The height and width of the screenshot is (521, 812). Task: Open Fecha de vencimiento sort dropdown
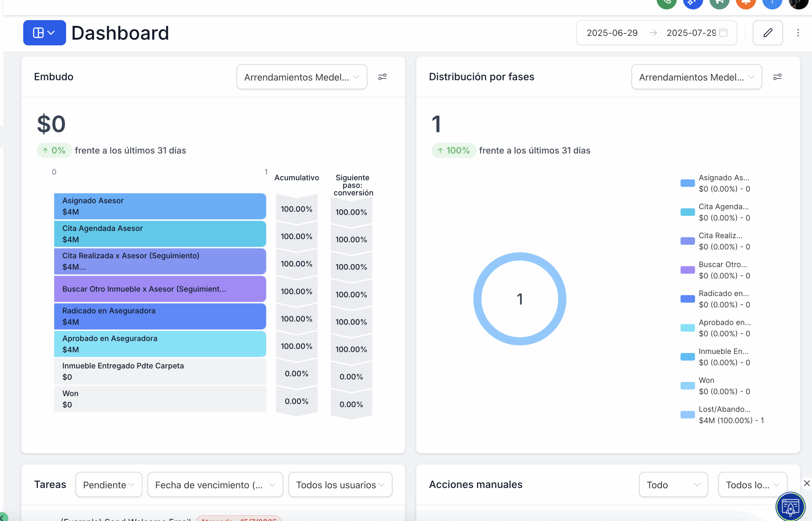[215, 485]
